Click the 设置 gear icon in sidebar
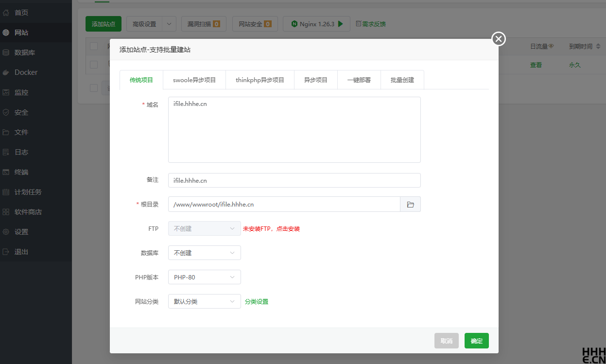The image size is (606, 364). 6,232
